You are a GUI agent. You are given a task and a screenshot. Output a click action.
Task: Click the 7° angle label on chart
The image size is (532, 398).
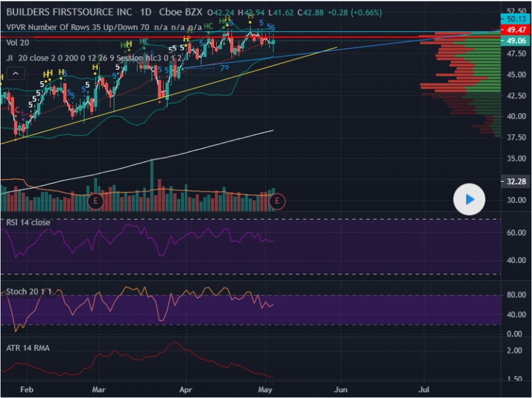(225, 68)
